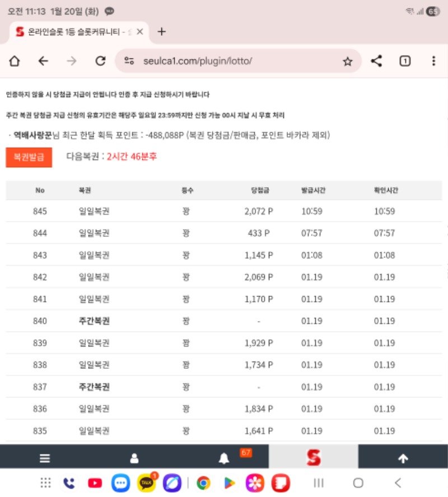Viewport: 448px width, 497px height.
Task: Reload the page with the refresh icon
Action: 100,62
